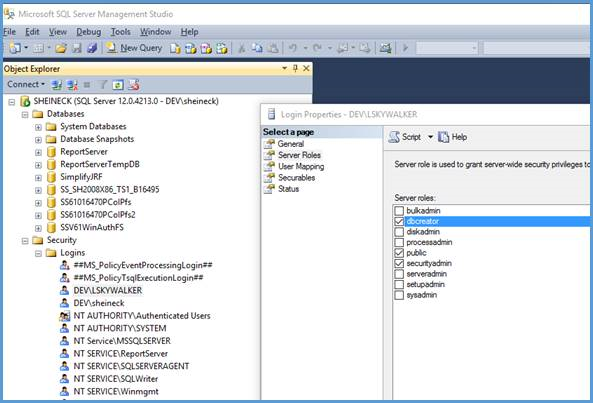593x403 pixels.
Task: Toggle the public server role checkbox
Action: (399, 253)
